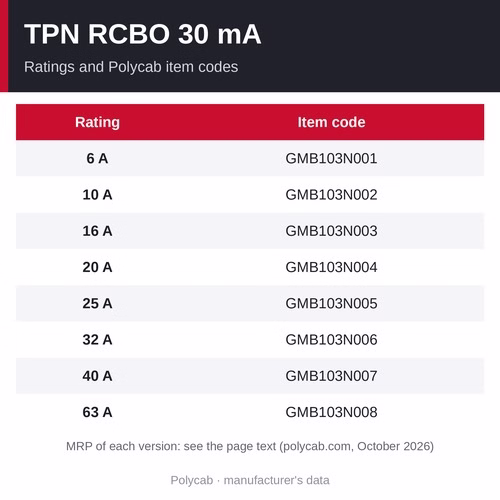Select the Rating column header
The image size is (500, 500).
click(x=97, y=122)
